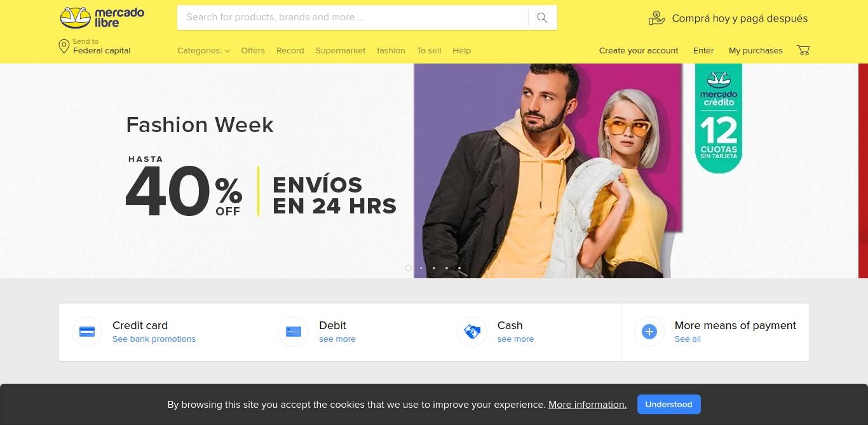Open the Supermarket menu item
This screenshot has height=425, width=868.
(x=341, y=51)
